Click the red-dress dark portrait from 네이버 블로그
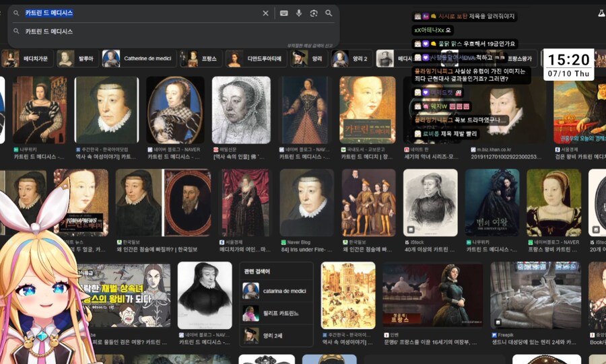Image resolution: width=606 pixels, height=364 pixels. (x=305, y=110)
